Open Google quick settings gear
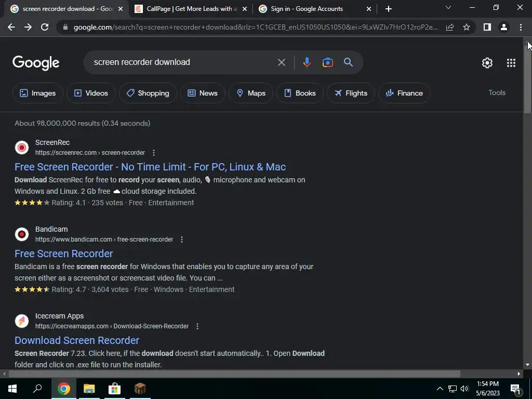Image resolution: width=532 pixels, height=399 pixels. click(487, 63)
